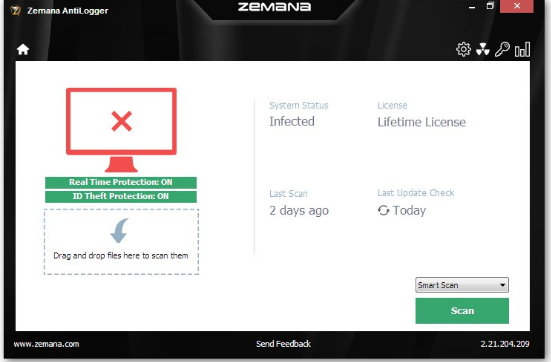The image size is (551, 362).
Task: Click the '2 days ago' last scan value
Action: (299, 211)
